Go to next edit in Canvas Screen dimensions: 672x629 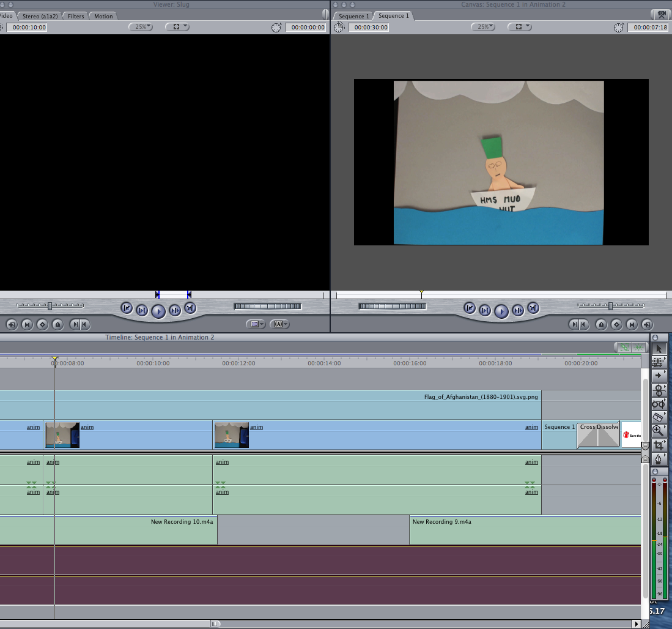(x=533, y=308)
